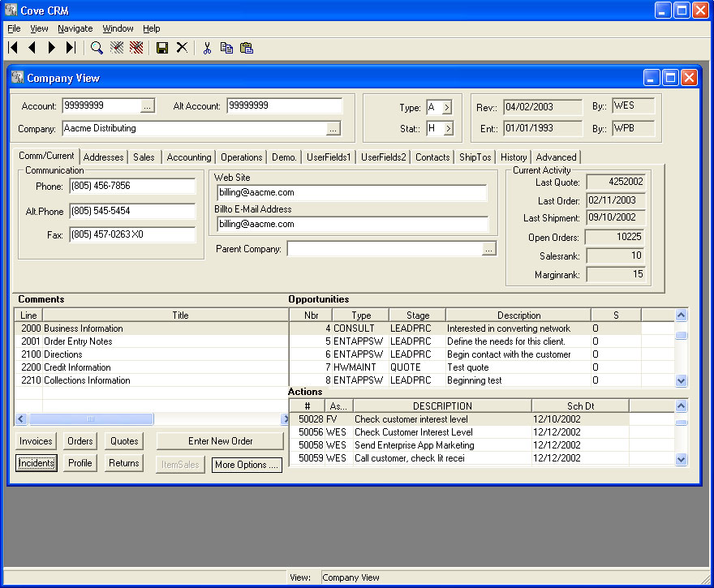
Task: Expand the Type field arrow
Action: (447, 107)
